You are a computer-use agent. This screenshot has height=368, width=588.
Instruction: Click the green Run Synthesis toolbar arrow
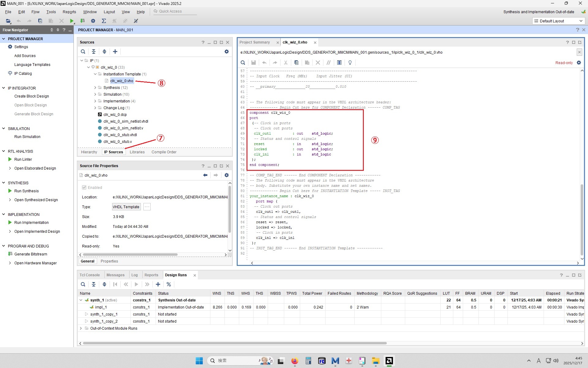click(x=72, y=21)
